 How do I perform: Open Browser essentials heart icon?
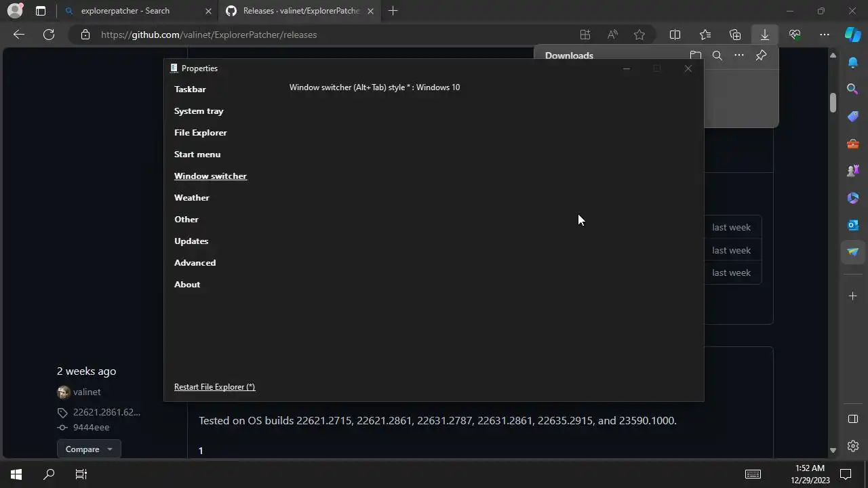[x=795, y=35]
